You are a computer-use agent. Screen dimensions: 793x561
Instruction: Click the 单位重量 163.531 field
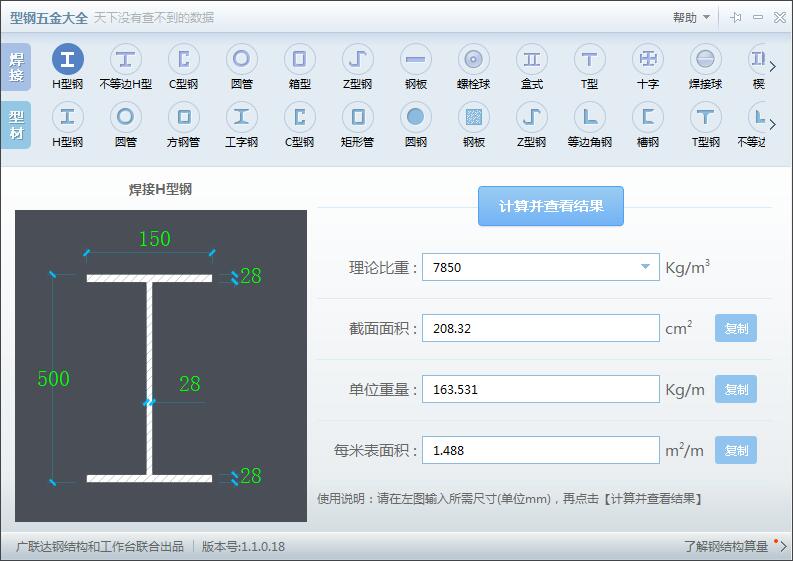(541, 389)
